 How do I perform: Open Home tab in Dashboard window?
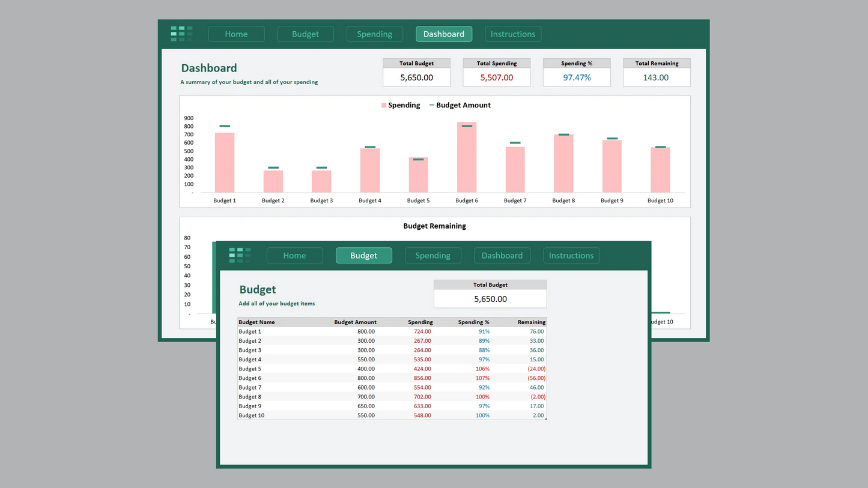click(x=236, y=34)
